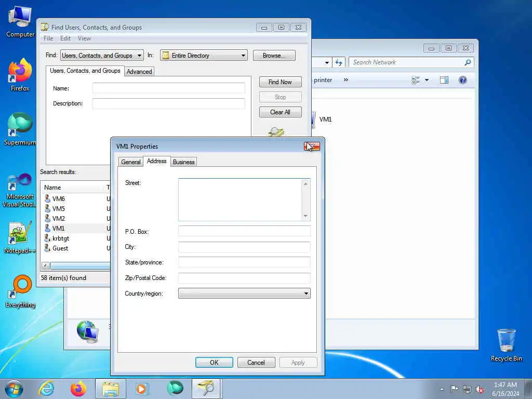The width and height of the screenshot is (532, 399).
Task: Click the Description input field
Action: 169,103
